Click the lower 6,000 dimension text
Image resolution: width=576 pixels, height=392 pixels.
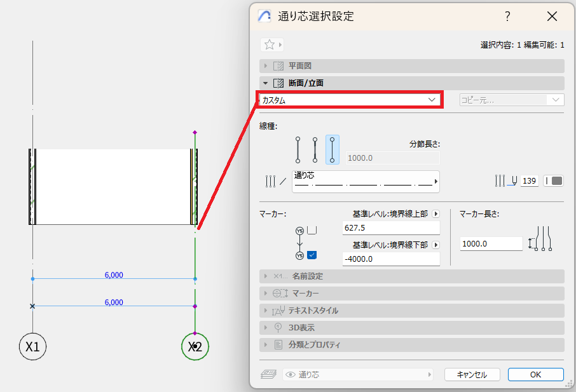point(114,302)
